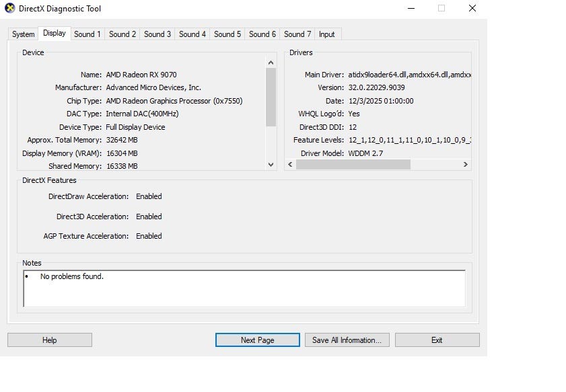566x392 pixels.
Task: Open the Sound 1 tab
Action: [x=87, y=34]
